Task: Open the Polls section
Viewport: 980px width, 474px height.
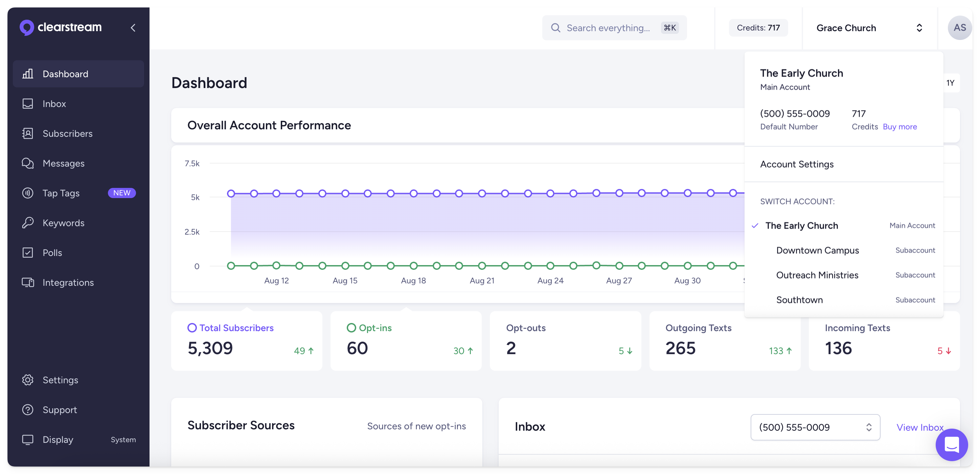Action: click(x=78, y=253)
